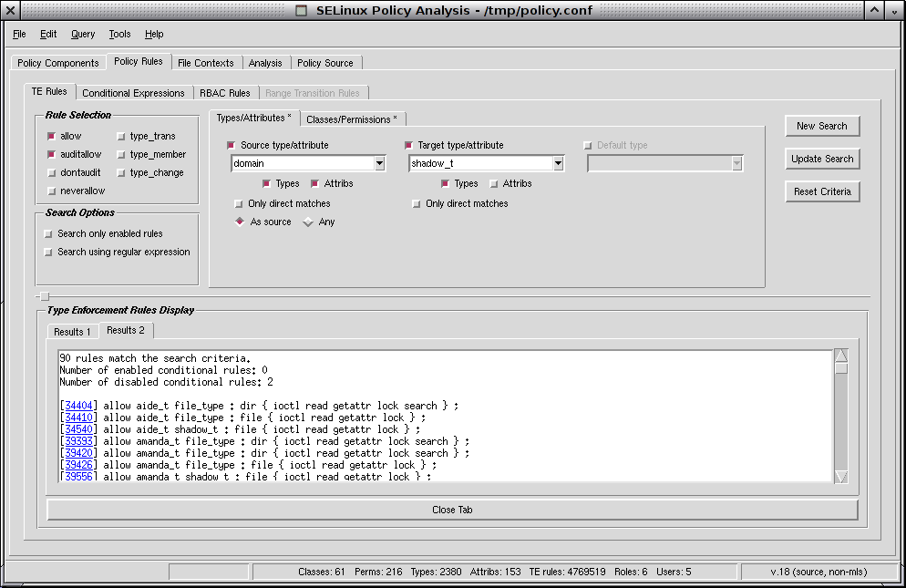Open rule link 39420
Viewport: 906px width, 588px height.
(x=78, y=453)
